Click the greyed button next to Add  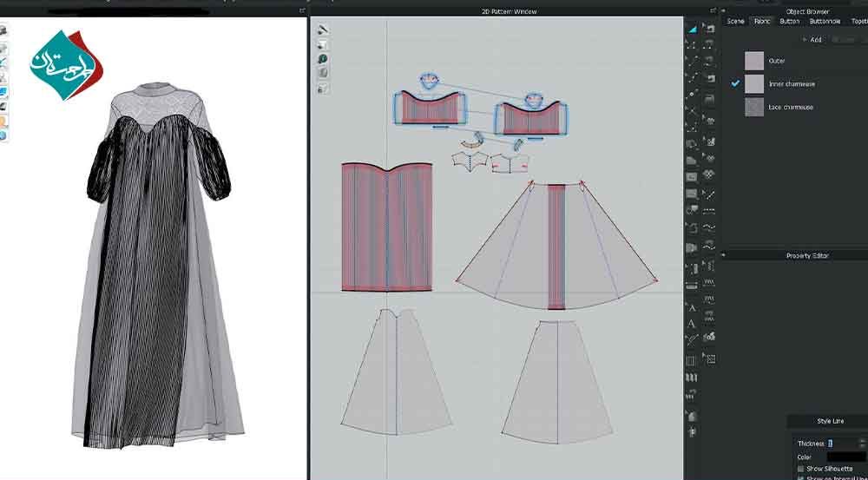pos(843,39)
